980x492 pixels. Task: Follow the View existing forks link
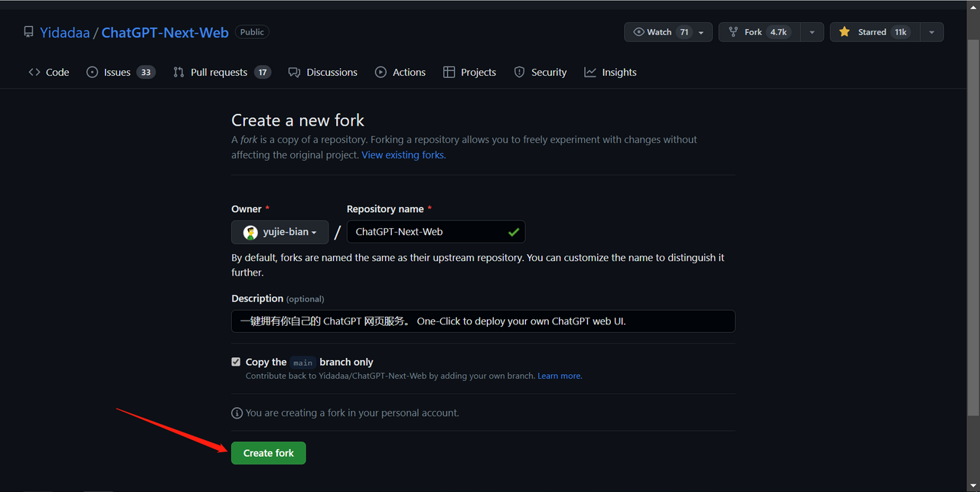403,155
